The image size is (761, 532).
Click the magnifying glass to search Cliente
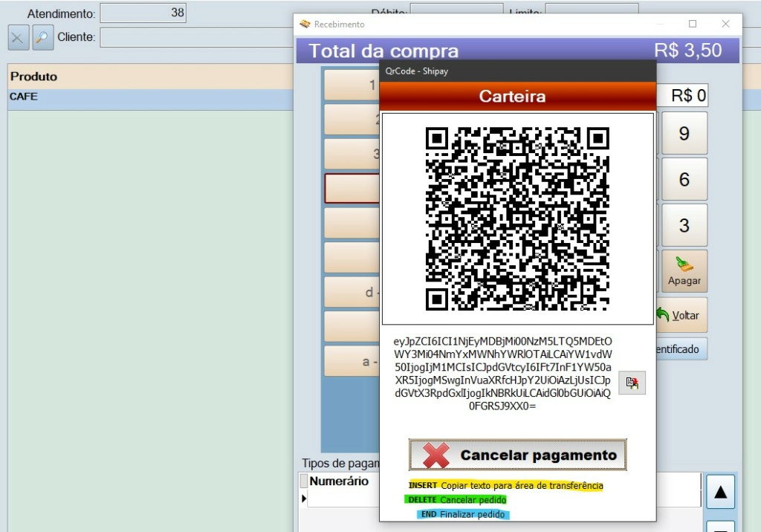(x=42, y=37)
